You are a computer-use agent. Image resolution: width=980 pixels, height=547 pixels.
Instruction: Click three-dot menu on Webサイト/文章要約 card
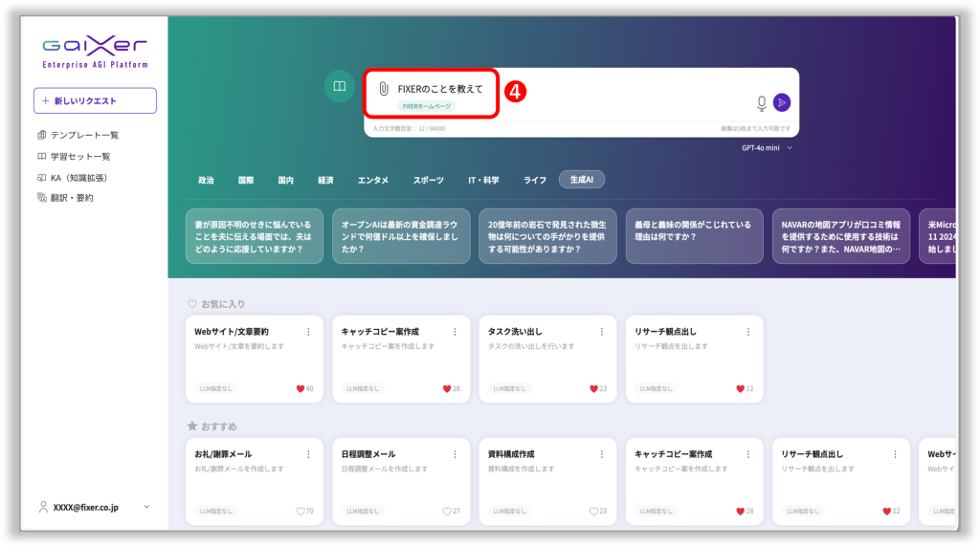[308, 332]
